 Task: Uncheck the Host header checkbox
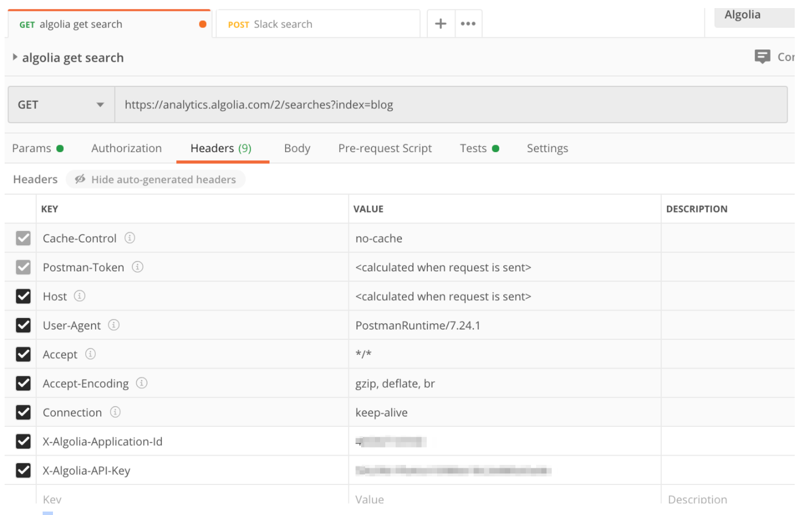click(x=22, y=296)
